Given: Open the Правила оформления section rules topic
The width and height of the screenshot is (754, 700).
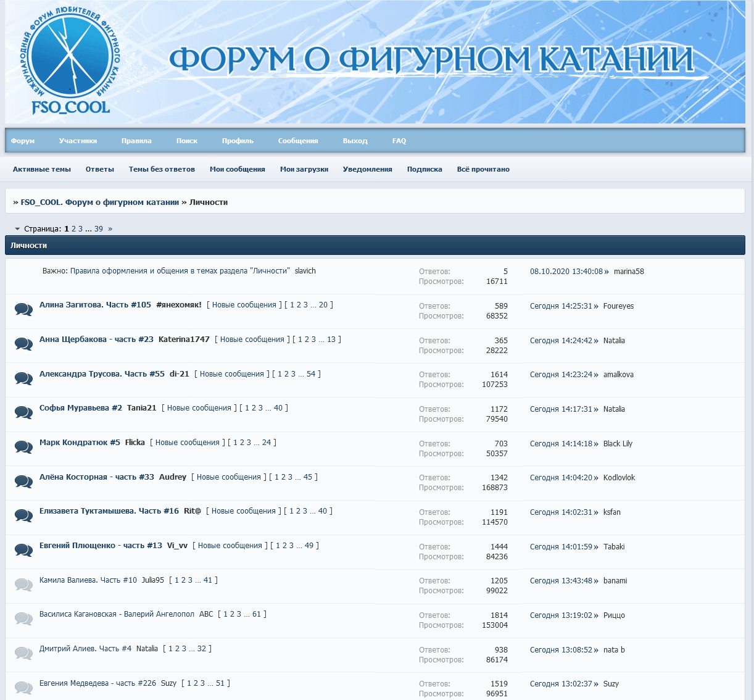Looking at the screenshot, I should tap(180, 271).
